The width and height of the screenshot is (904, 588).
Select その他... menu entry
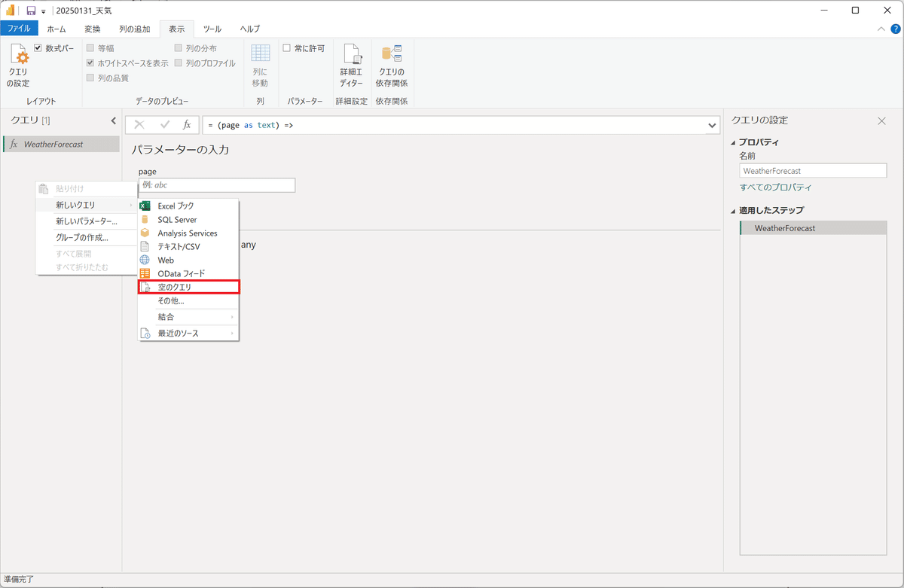pos(188,300)
